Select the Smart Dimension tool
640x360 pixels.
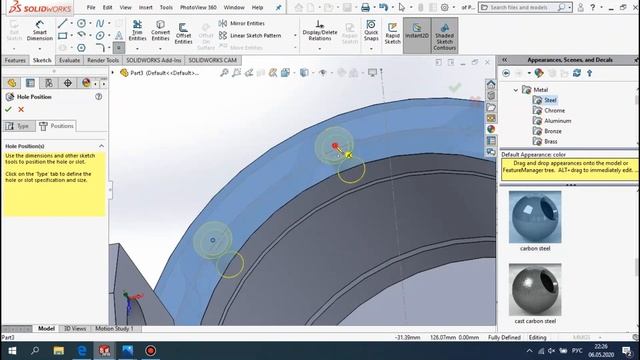40,31
